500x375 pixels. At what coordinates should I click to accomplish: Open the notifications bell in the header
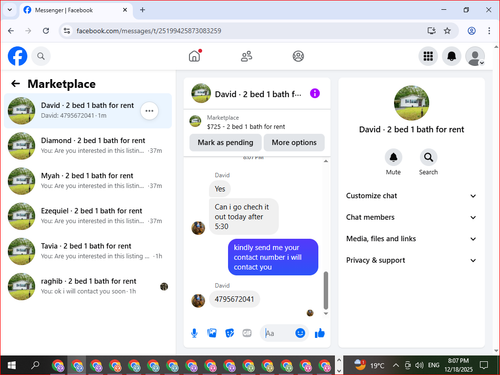[x=452, y=56]
